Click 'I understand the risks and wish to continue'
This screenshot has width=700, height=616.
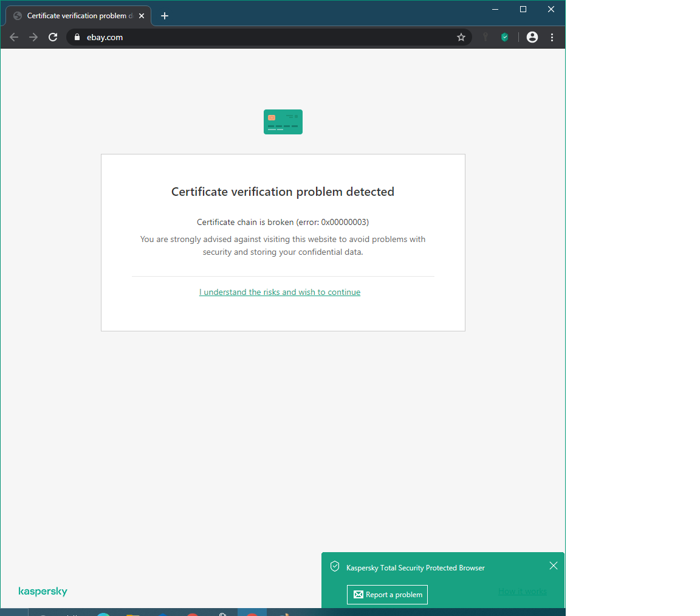280,292
